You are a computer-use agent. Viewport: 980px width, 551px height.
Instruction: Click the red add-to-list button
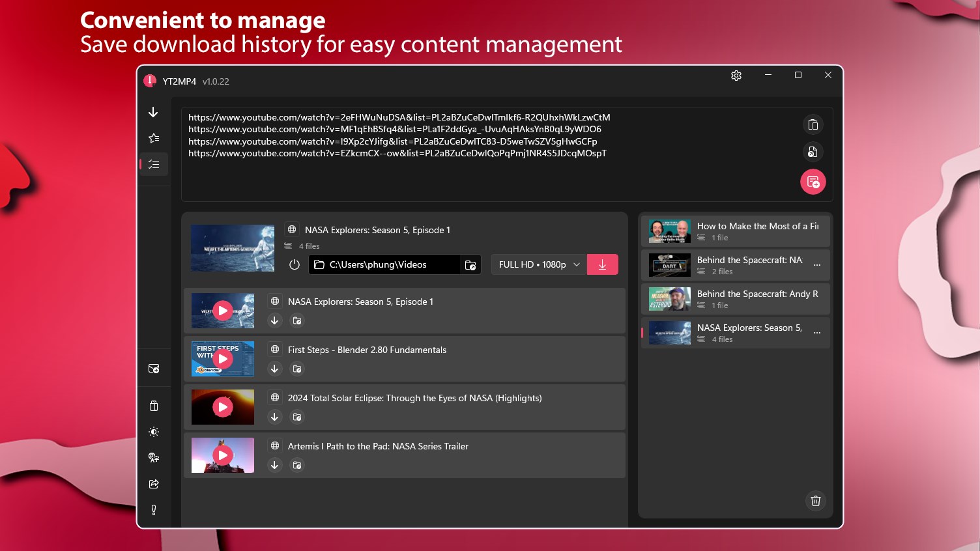(813, 182)
